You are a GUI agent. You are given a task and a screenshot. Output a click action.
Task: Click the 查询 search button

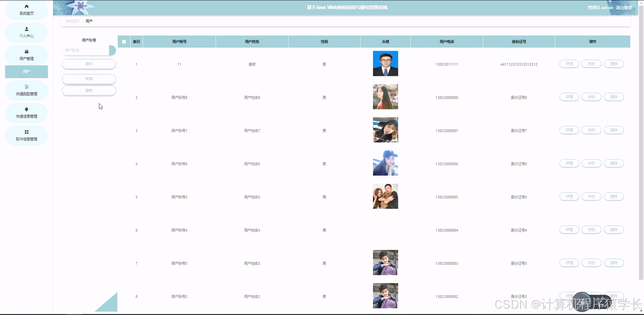point(89,64)
